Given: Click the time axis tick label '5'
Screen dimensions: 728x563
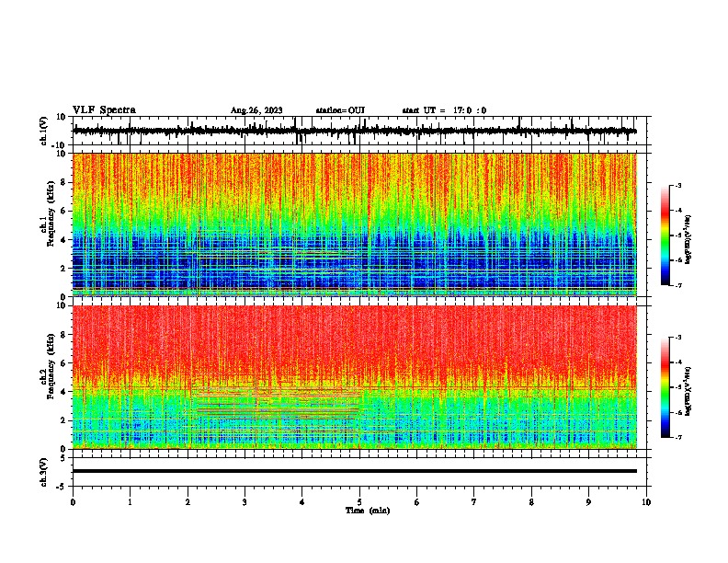Looking at the screenshot, I should (359, 502).
